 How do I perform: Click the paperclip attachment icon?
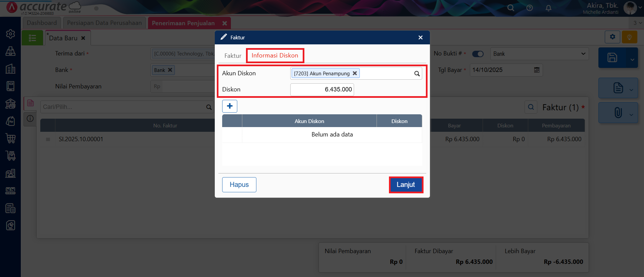[x=618, y=113]
